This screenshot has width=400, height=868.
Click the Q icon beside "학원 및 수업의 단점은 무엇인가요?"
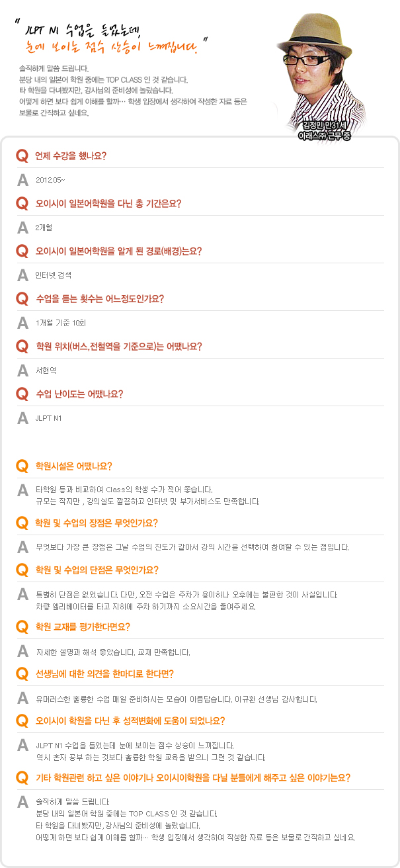[22, 570]
